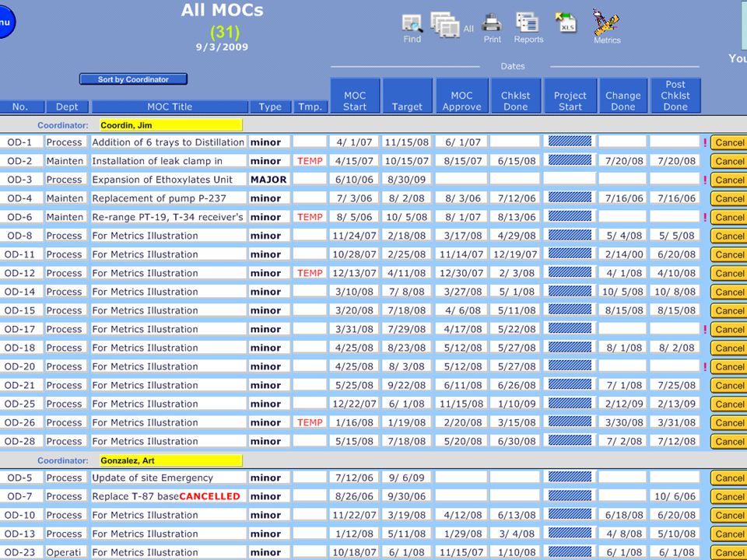Screen dimensions: 747x560
Task: Click the Gonzalez, Art coordinator field
Action: [171, 460]
